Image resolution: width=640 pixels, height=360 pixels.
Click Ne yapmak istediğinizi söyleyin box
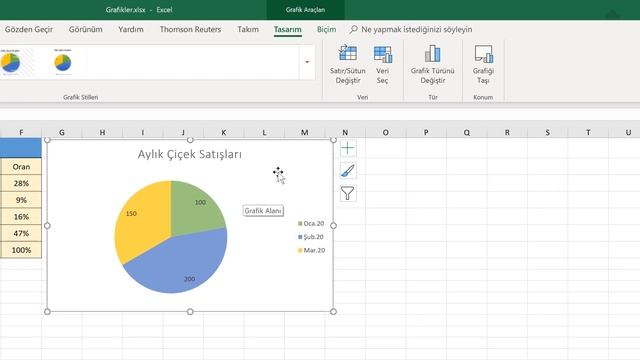coord(417,29)
